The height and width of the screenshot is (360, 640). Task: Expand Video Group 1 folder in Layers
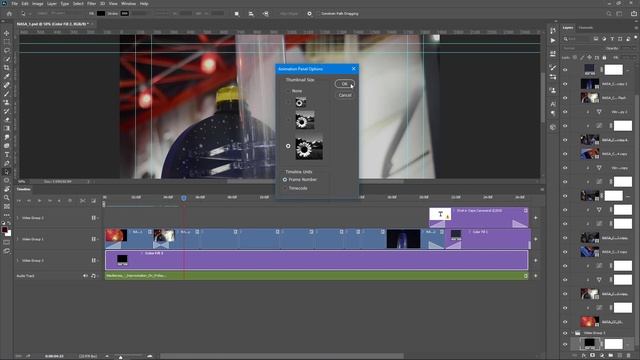572,333
